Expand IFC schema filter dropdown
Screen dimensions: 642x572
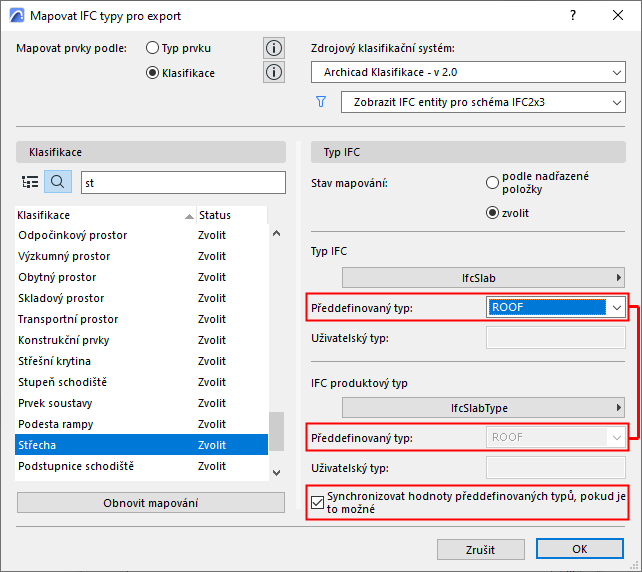pos(482,102)
